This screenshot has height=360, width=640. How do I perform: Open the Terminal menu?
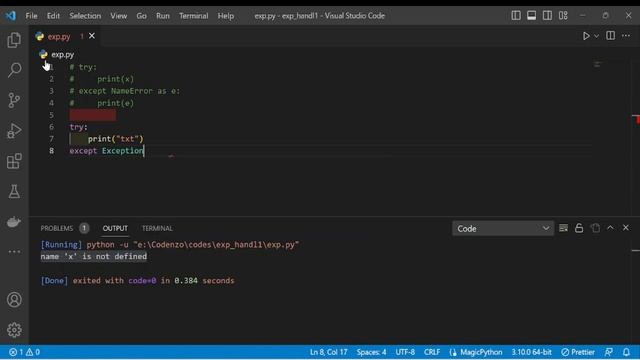(193, 16)
